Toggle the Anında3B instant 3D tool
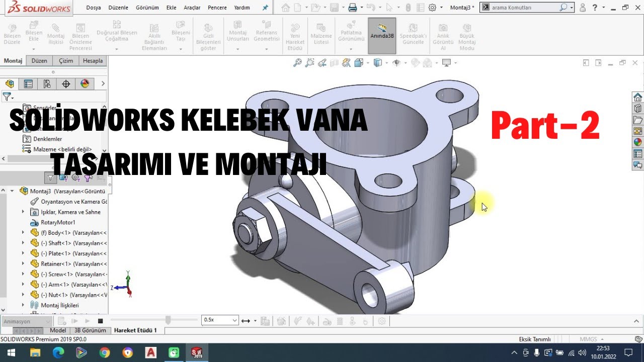Viewport: 644px width, 362px height. tap(382, 36)
